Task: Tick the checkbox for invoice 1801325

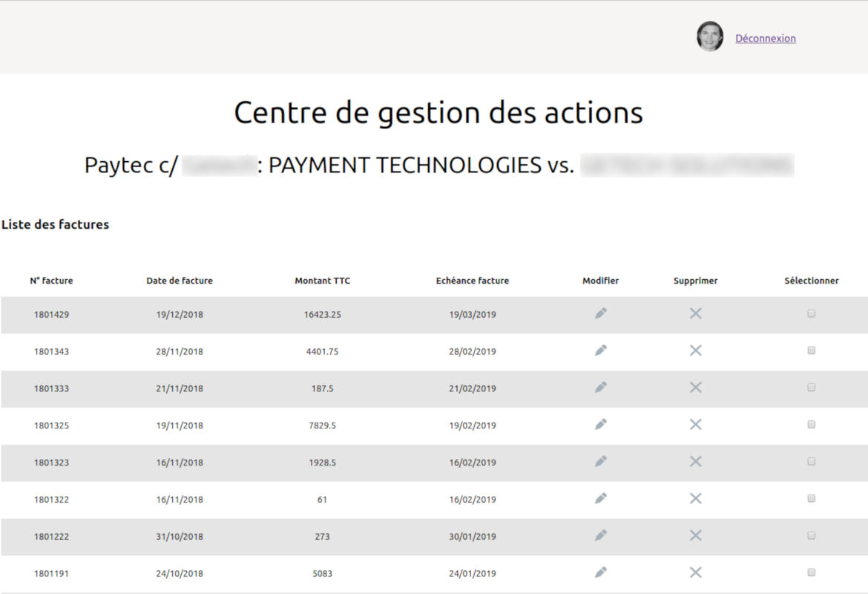Action: (x=811, y=425)
